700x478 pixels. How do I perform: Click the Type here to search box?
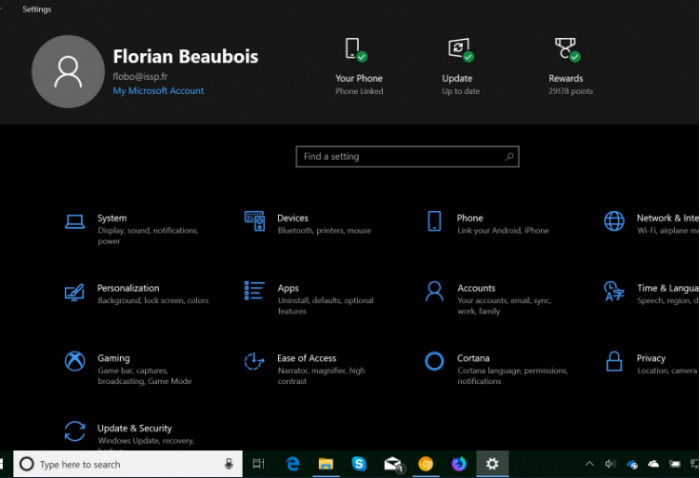(x=128, y=464)
